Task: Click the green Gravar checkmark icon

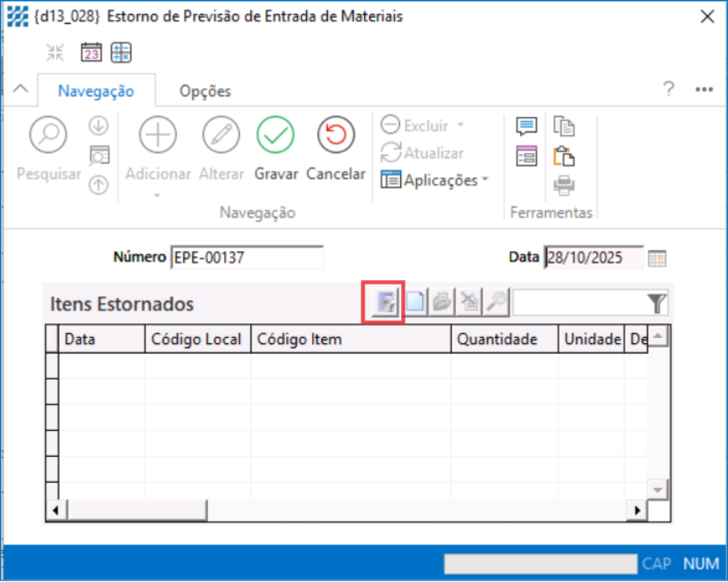Action: (x=275, y=135)
